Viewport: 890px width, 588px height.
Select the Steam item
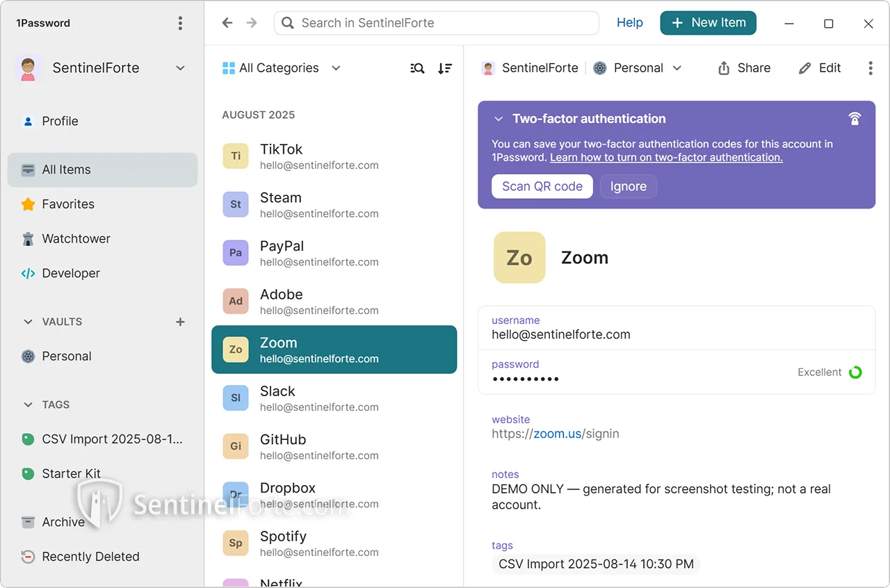pyautogui.click(x=334, y=204)
